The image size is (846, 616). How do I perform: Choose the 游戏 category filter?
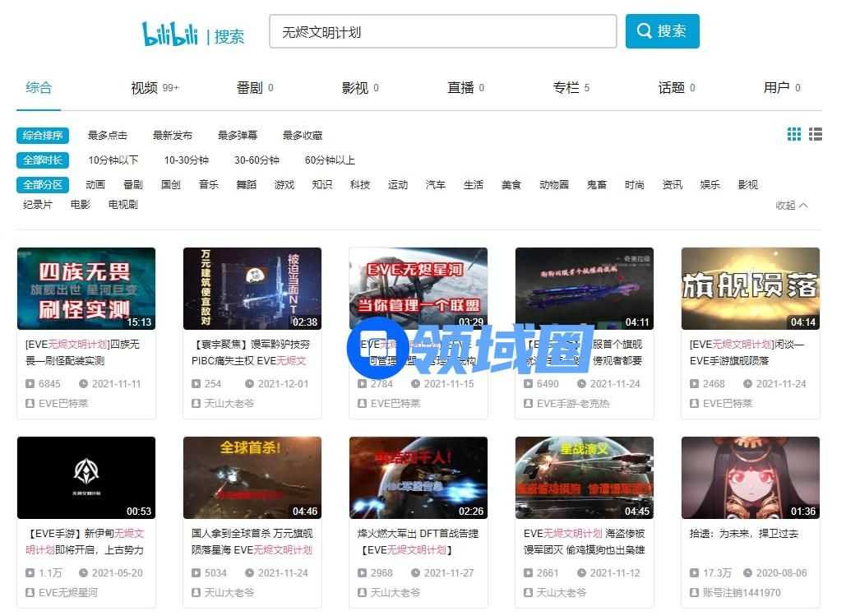point(284,185)
